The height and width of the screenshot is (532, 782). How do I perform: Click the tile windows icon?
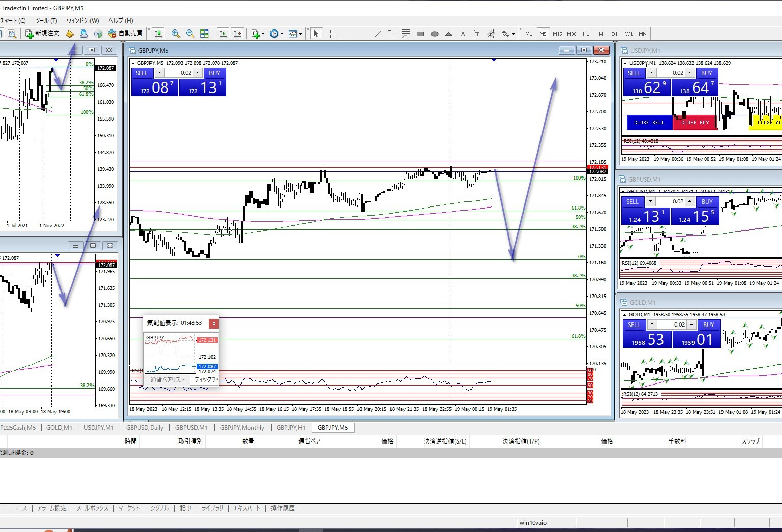click(204, 34)
